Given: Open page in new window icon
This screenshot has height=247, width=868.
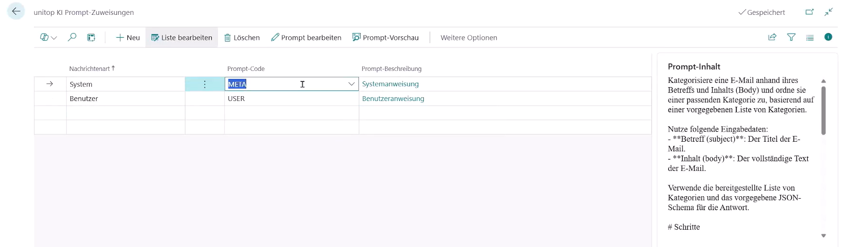Looking at the screenshot, I should click(x=810, y=12).
